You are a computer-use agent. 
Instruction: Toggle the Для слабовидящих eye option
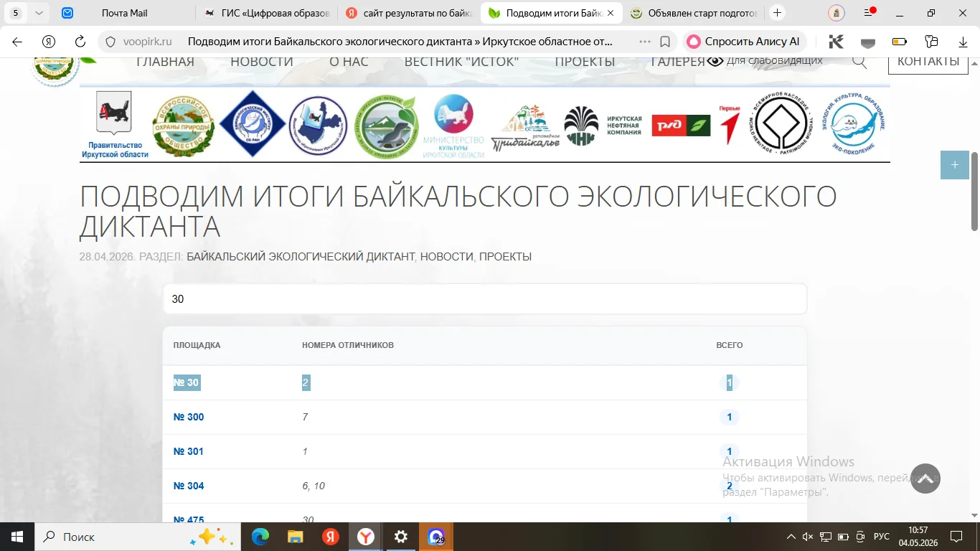tap(765, 61)
